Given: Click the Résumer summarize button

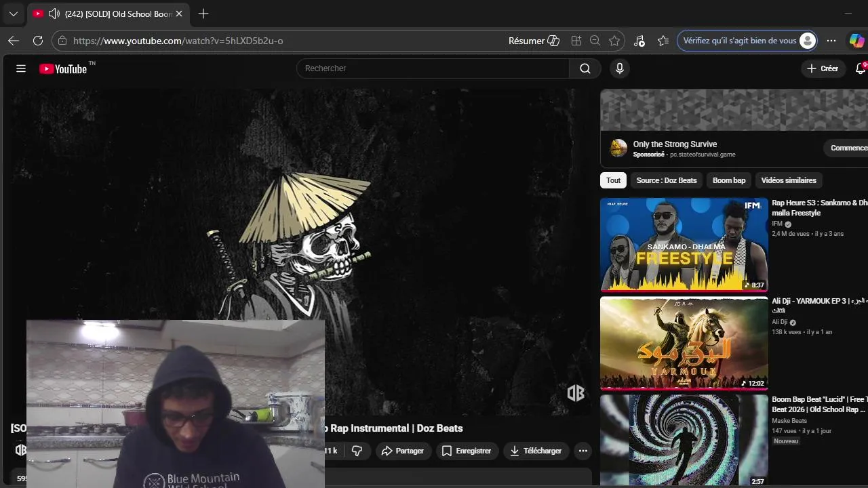Looking at the screenshot, I should [x=534, y=41].
